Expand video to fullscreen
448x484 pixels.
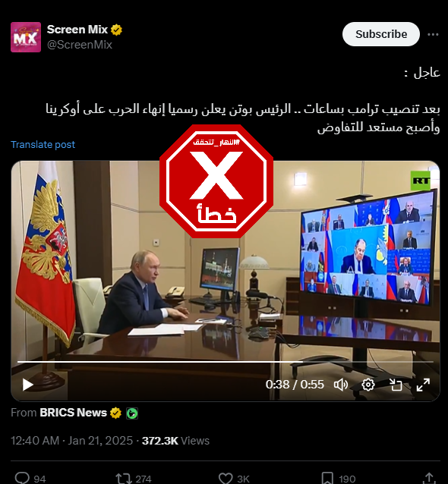[423, 385]
